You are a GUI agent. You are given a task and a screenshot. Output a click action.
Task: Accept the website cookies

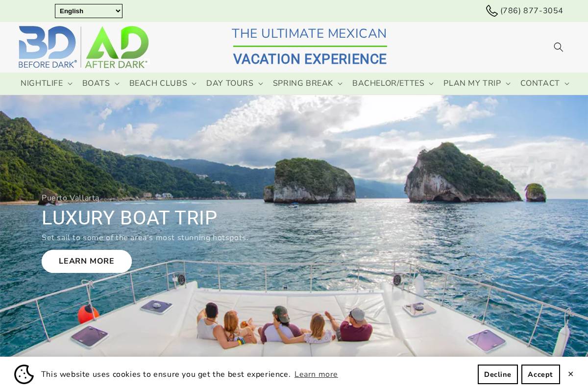point(540,374)
